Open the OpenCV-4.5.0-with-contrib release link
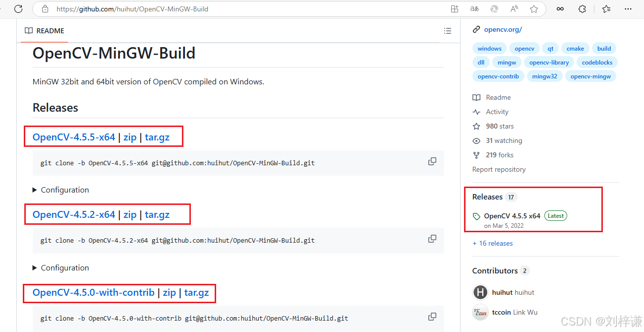 coord(94,292)
